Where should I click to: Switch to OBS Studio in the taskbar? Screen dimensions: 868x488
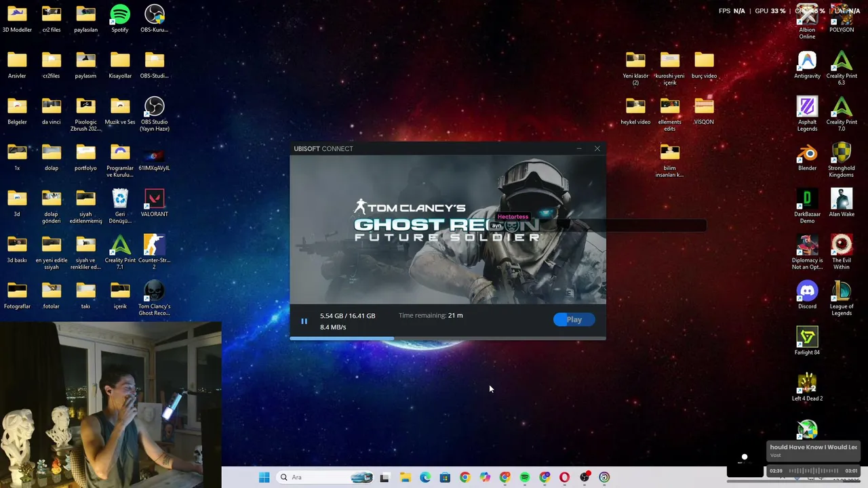click(585, 477)
